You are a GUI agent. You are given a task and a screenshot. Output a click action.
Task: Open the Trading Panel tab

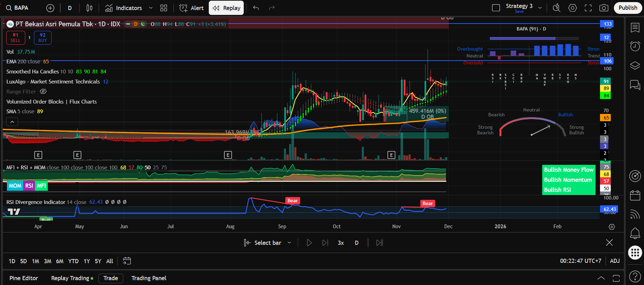coord(149,278)
